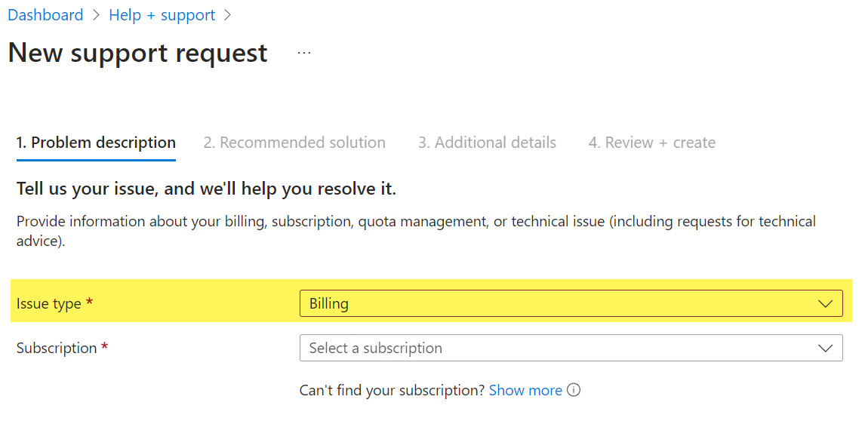The width and height of the screenshot is (868, 424).
Task: Click the New support request page title
Action: point(138,53)
